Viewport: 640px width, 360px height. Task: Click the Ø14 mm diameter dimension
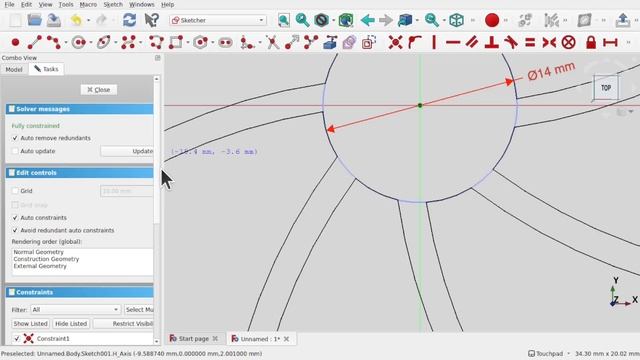[x=551, y=71]
